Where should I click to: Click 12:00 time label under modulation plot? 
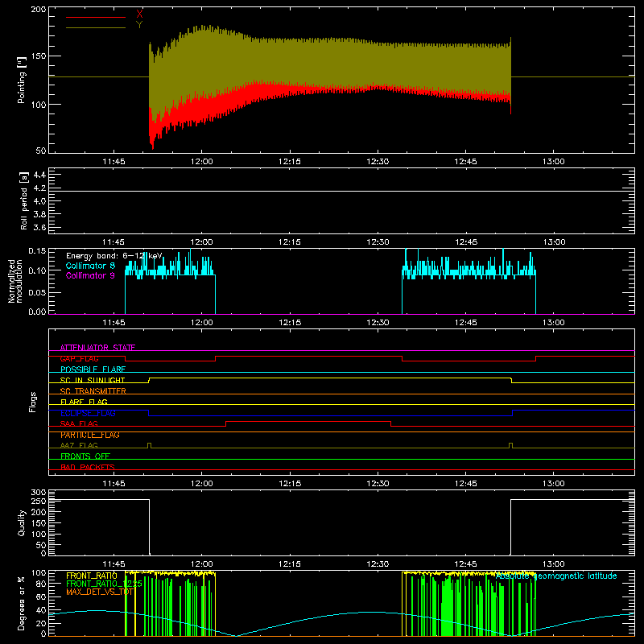[x=202, y=323]
